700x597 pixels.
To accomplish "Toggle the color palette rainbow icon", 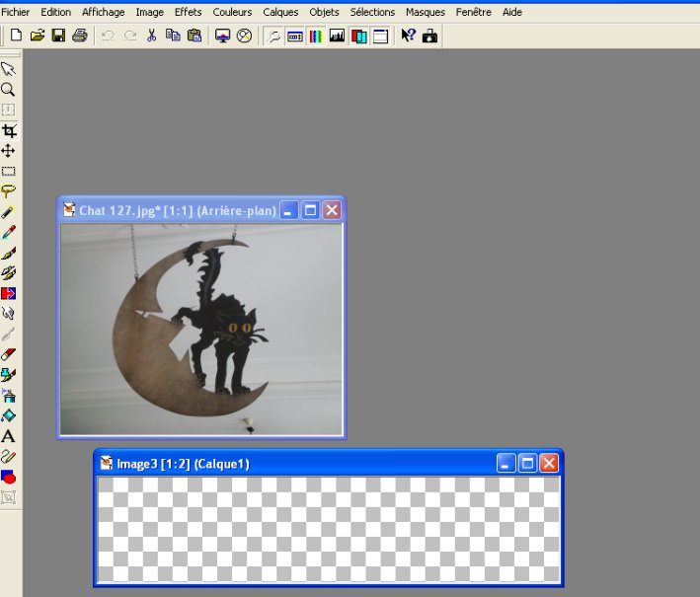I will coord(316,37).
